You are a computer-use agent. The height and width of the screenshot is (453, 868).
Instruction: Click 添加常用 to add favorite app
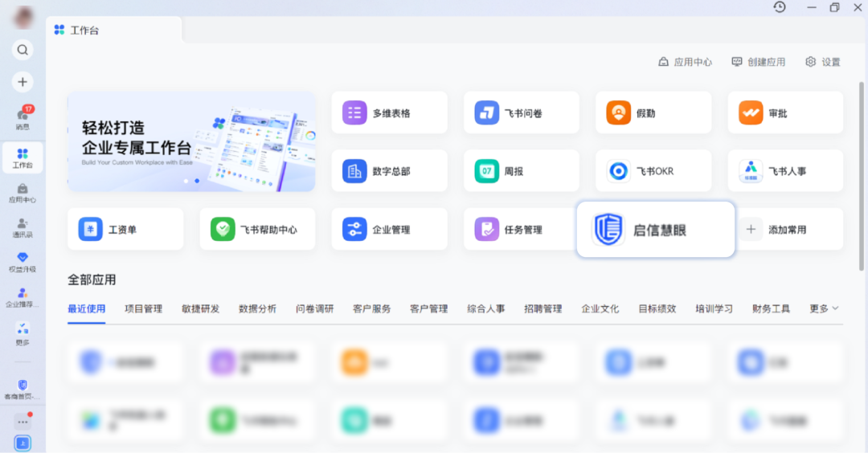click(790, 229)
